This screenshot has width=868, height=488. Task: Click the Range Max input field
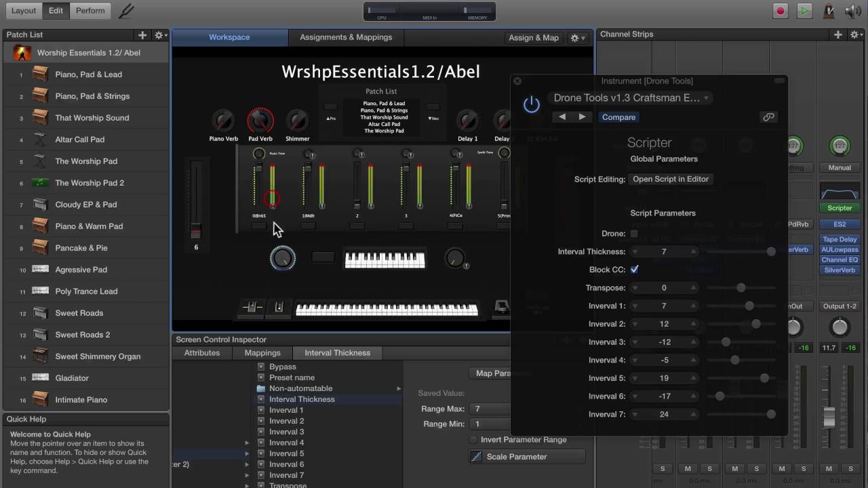pos(490,409)
